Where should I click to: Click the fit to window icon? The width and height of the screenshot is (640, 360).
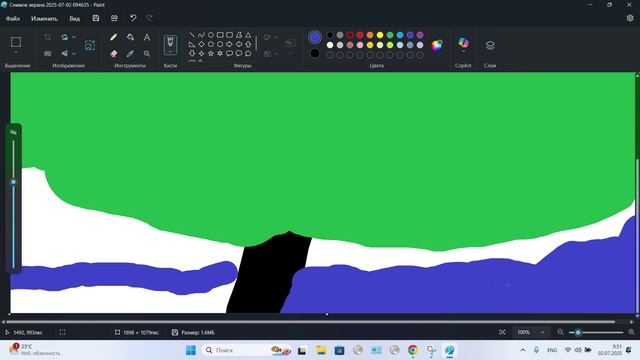[x=502, y=332]
